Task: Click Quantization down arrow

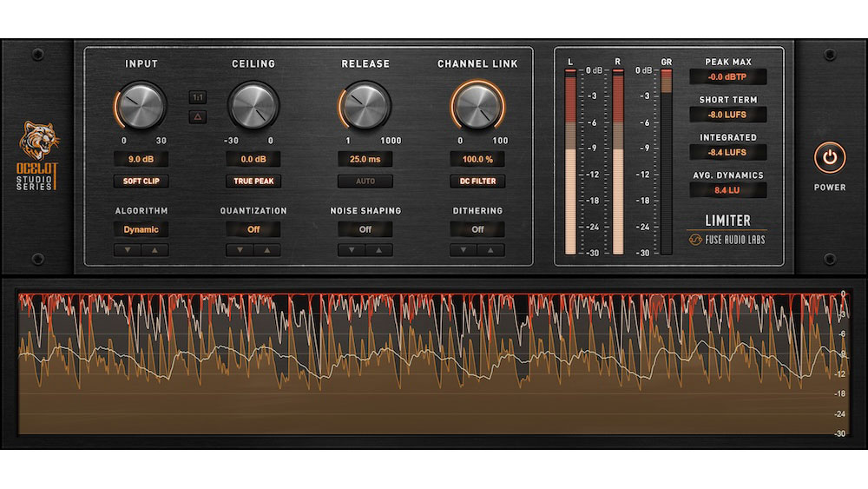Action: point(240,250)
